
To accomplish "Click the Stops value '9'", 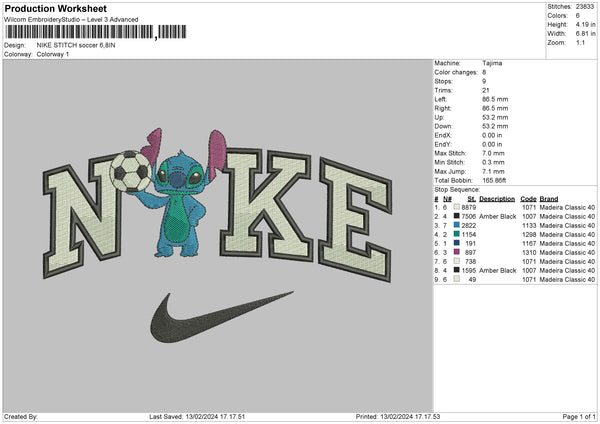I will (484, 81).
